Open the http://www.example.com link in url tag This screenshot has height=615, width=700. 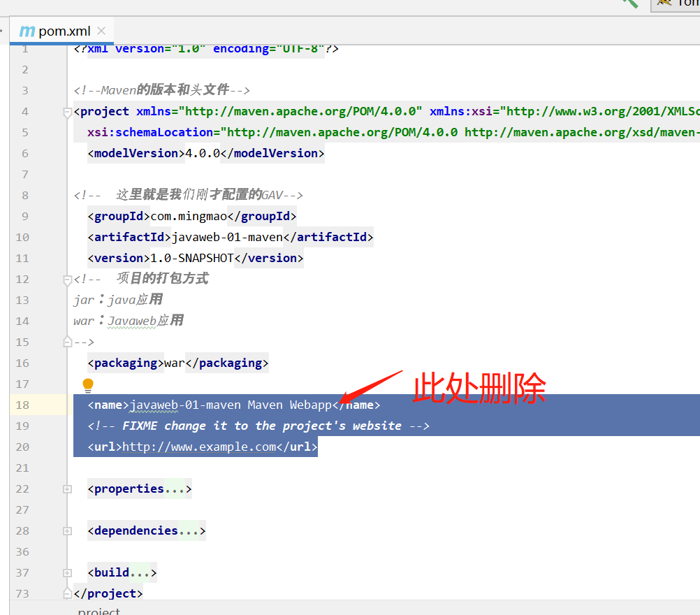(x=199, y=447)
